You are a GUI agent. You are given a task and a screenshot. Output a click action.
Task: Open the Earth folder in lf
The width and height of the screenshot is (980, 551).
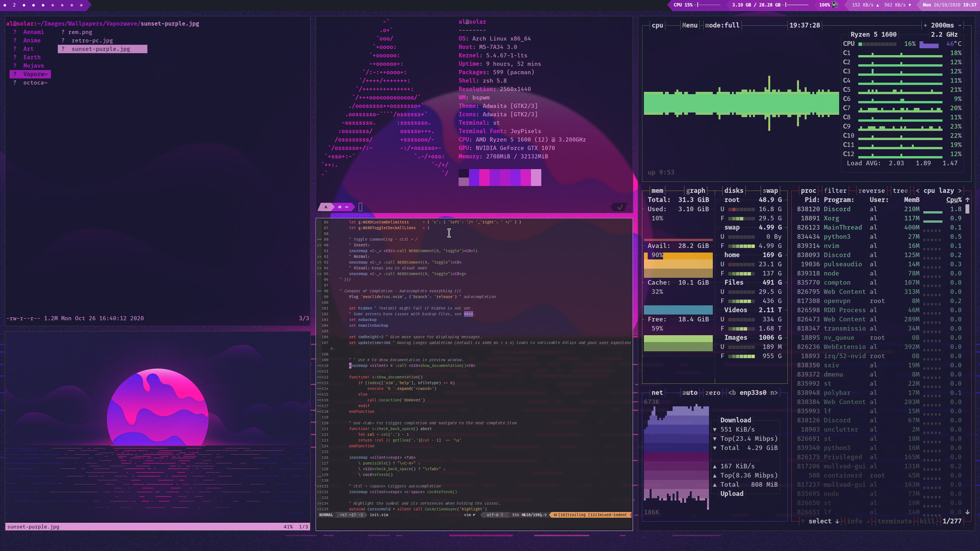coord(32,57)
